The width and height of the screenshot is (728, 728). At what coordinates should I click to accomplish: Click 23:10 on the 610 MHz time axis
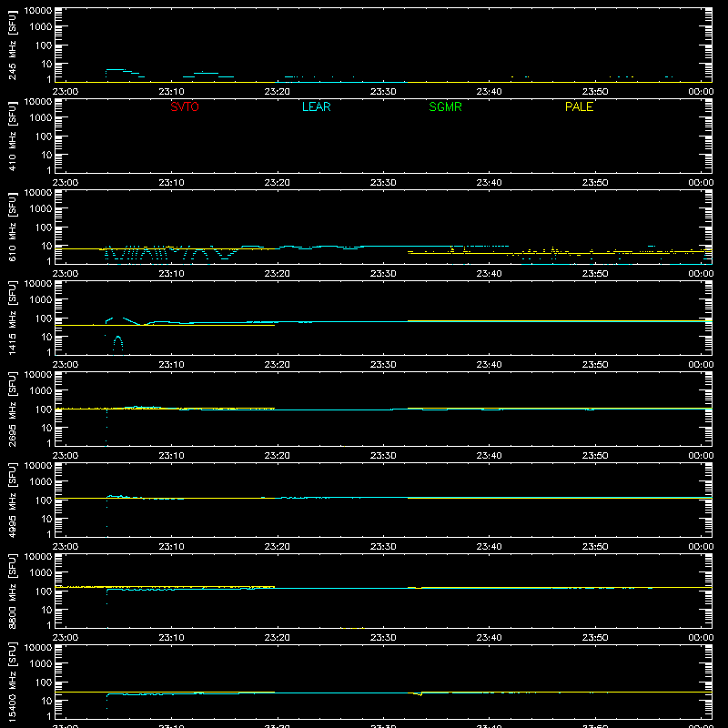[171, 274]
